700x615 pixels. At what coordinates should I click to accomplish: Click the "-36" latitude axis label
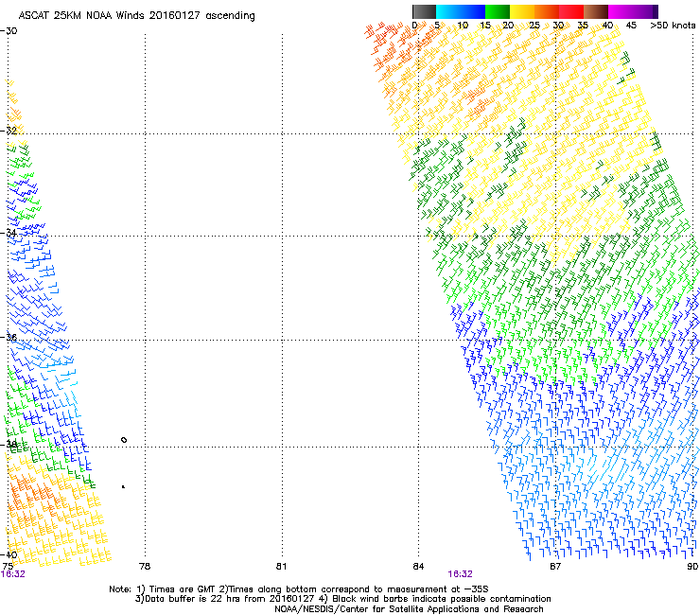[9, 337]
